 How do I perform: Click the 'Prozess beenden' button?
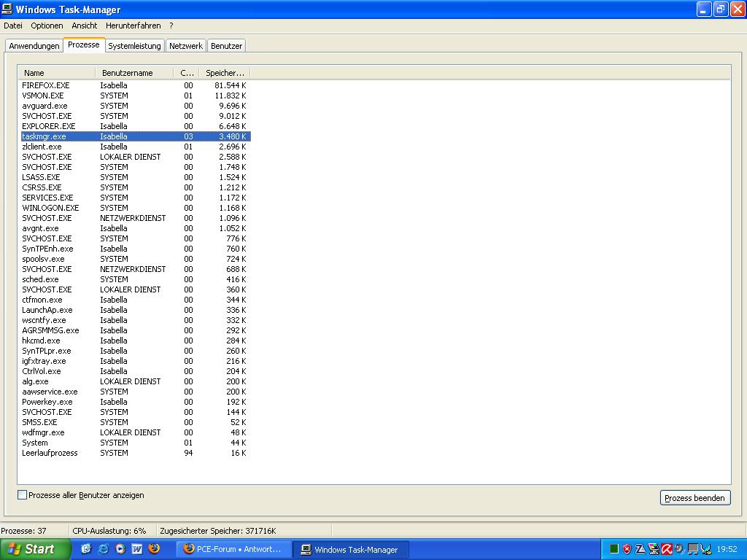[694, 498]
